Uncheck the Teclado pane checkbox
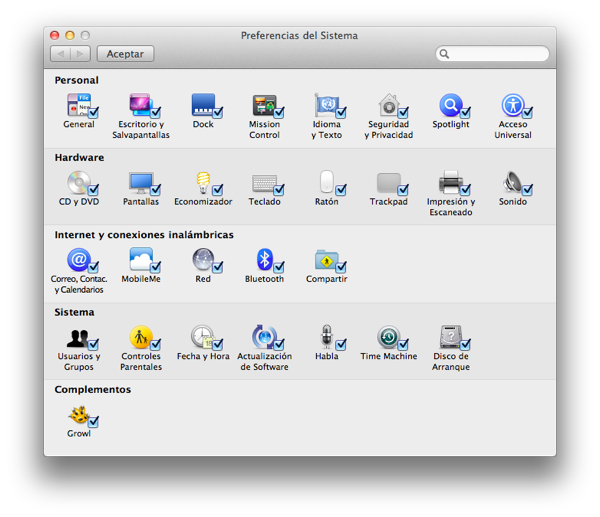Viewport: 600px width, 517px height. point(279,190)
